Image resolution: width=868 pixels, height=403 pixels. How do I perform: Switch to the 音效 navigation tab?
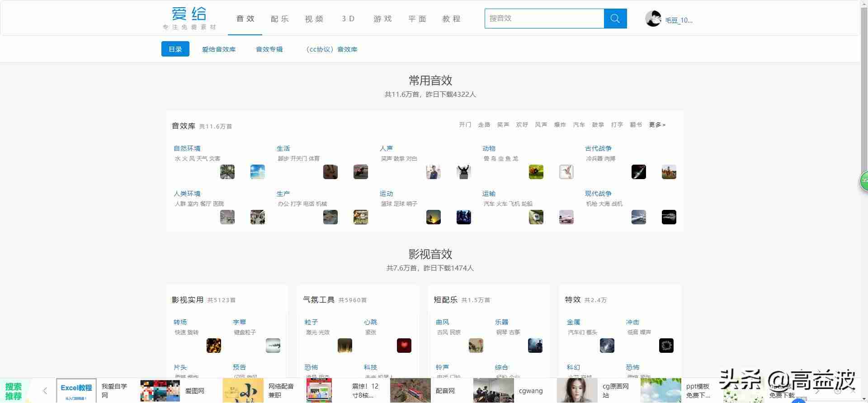click(245, 19)
